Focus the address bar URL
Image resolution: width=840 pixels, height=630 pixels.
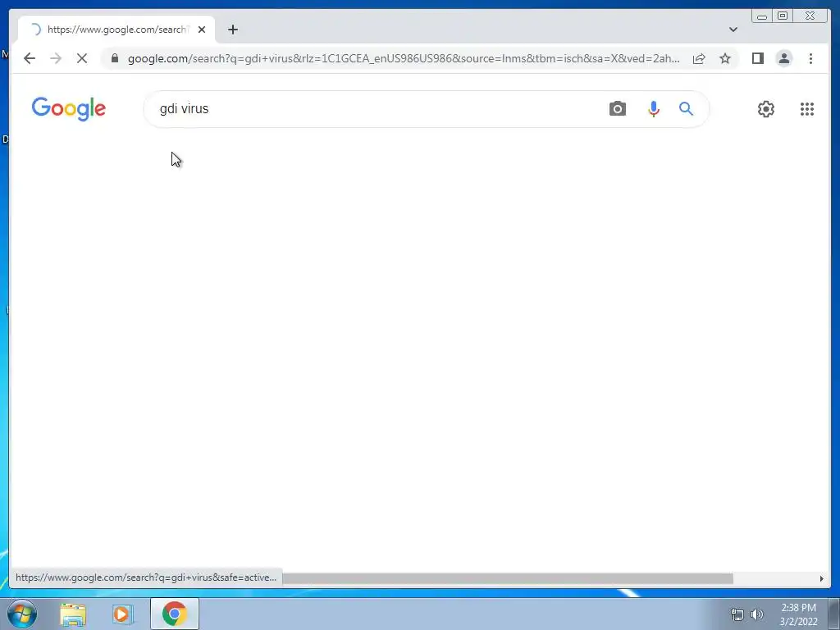(x=404, y=58)
